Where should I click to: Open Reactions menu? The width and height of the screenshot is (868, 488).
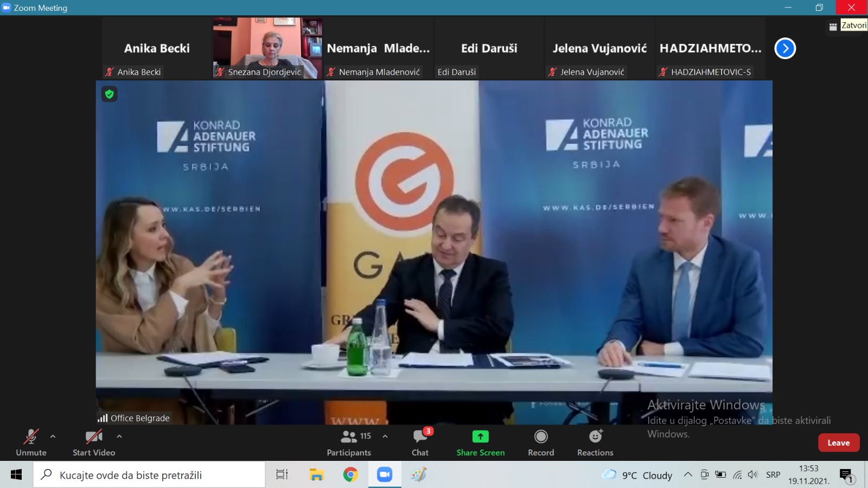tap(595, 442)
